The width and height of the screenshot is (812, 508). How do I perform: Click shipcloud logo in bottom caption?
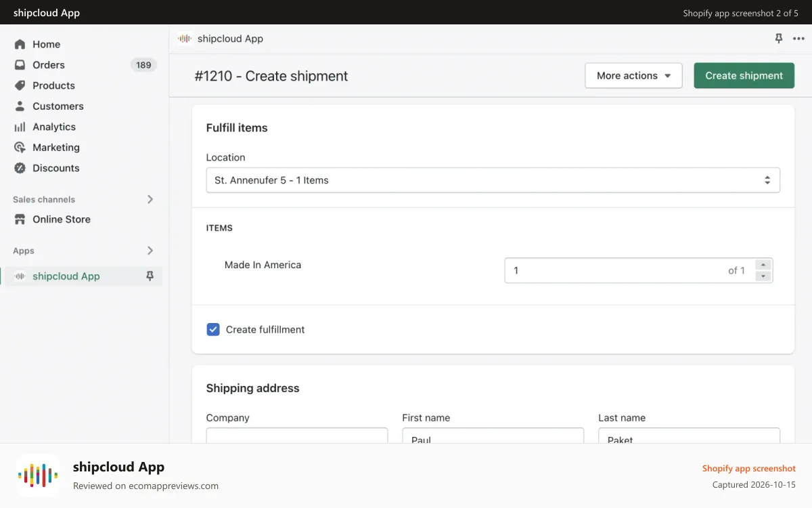(38, 475)
